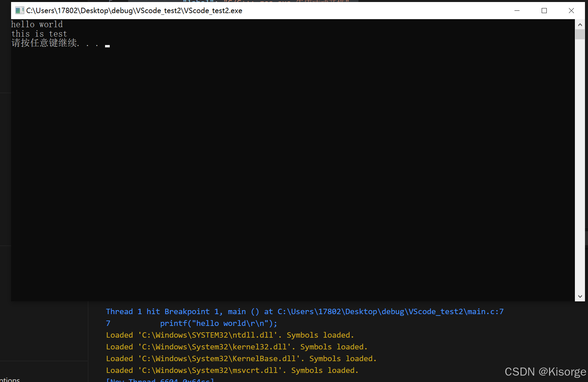
Task: Maximize the VScode_test2.exe console window
Action: [x=544, y=10]
